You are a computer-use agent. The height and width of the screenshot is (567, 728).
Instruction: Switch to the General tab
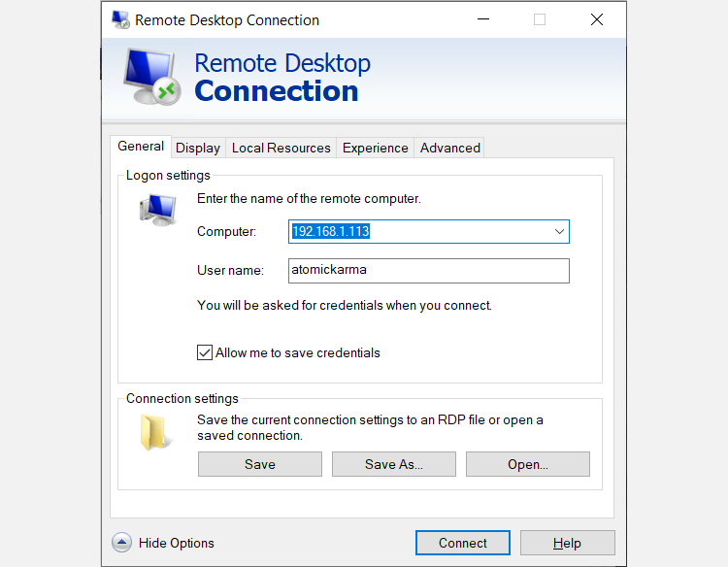pyautogui.click(x=141, y=147)
